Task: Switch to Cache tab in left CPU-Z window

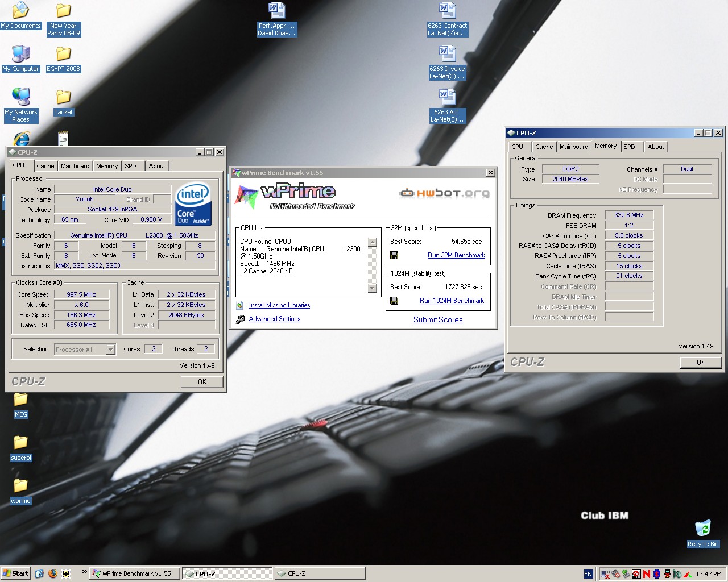Action: click(x=45, y=166)
